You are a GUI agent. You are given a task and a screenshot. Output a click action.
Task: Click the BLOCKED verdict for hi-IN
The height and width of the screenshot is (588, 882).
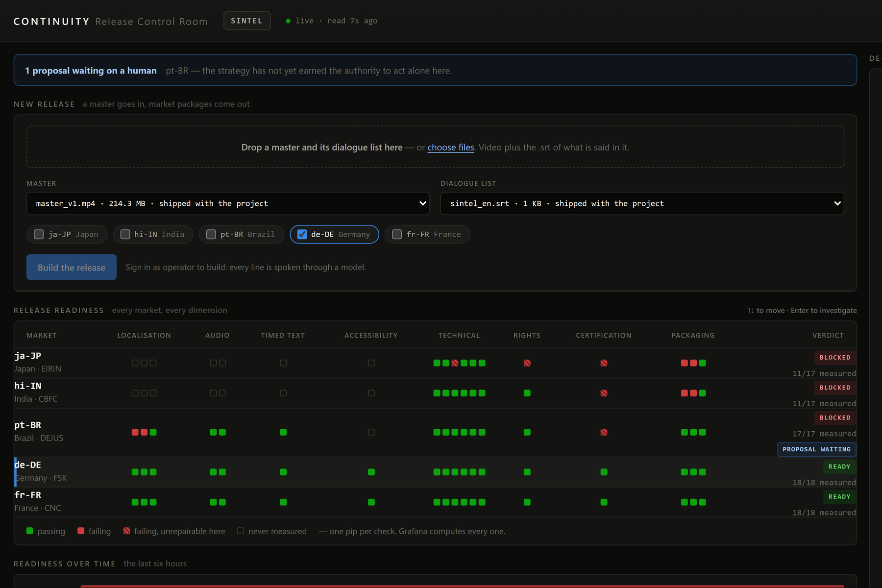click(x=835, y=388)
